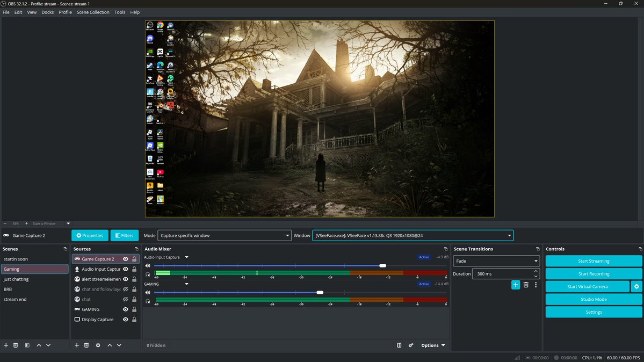
Task: Lock the Display Capture source
Action: point(134,319)
